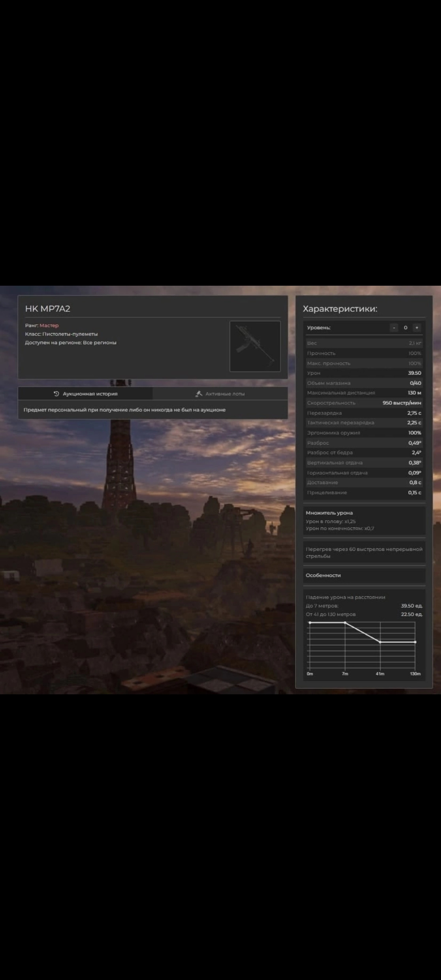Select the Перезарядка 2,75 с row
Image resolution: width=441 pixels, height=980 pixels.
364,413
